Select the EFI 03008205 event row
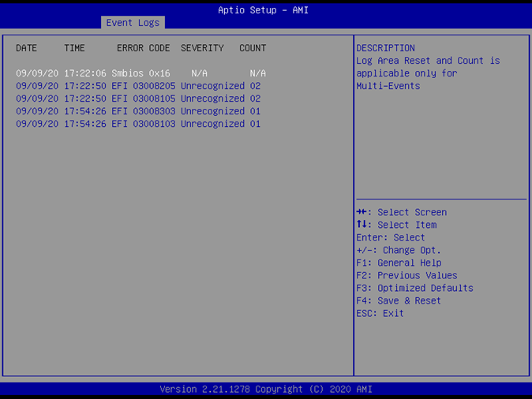The image size is (532, 399). (138, 86)
